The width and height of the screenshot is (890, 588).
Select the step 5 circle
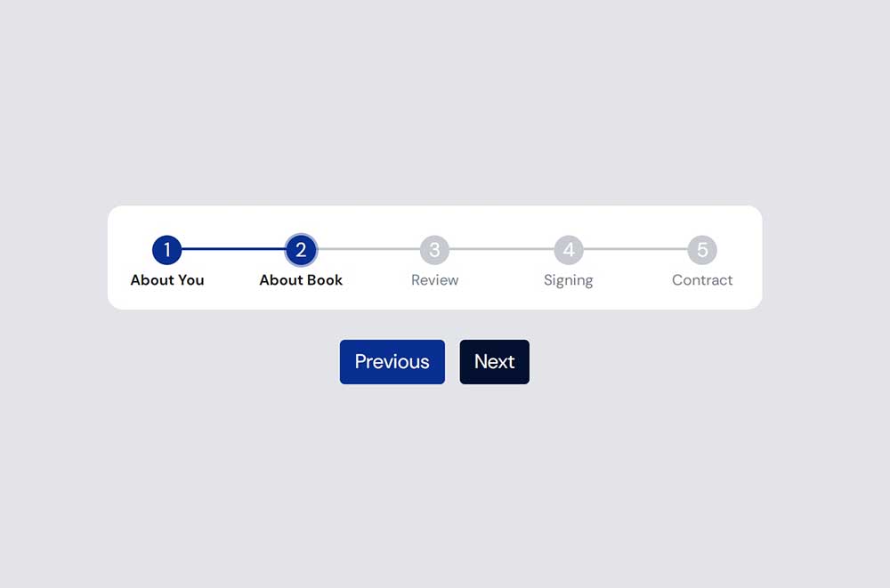coord(702,250)
